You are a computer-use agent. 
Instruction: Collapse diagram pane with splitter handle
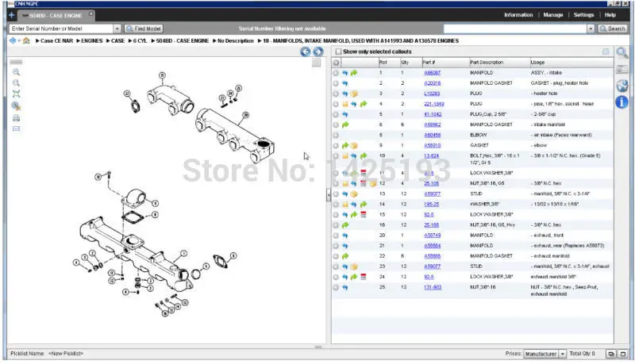pos(328,195)
